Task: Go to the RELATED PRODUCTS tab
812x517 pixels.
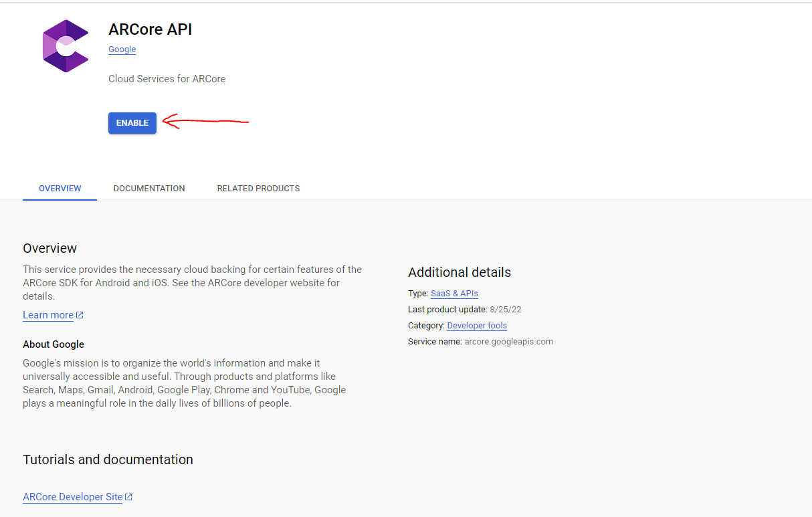Action: point(258,189)
